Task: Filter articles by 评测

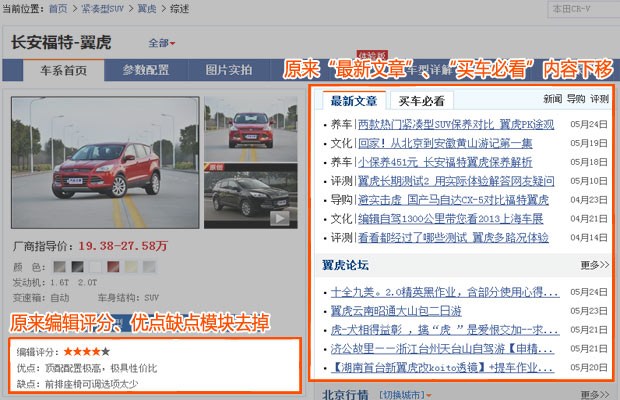Action: [599, 99]
